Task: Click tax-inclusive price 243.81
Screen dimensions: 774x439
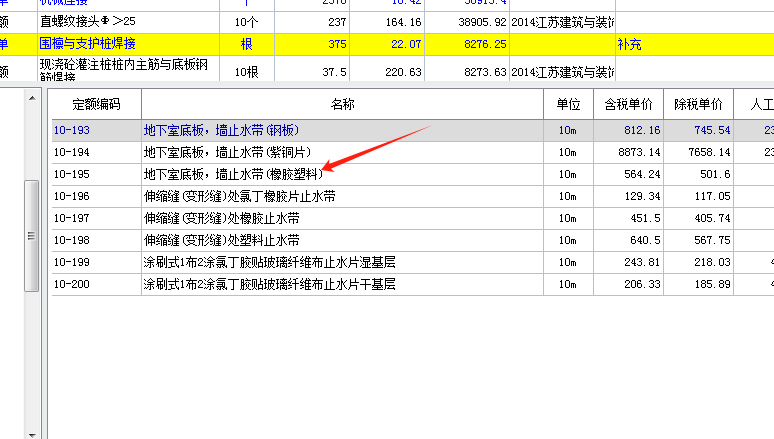Action: pyautogui.click(x=642, y=262)
